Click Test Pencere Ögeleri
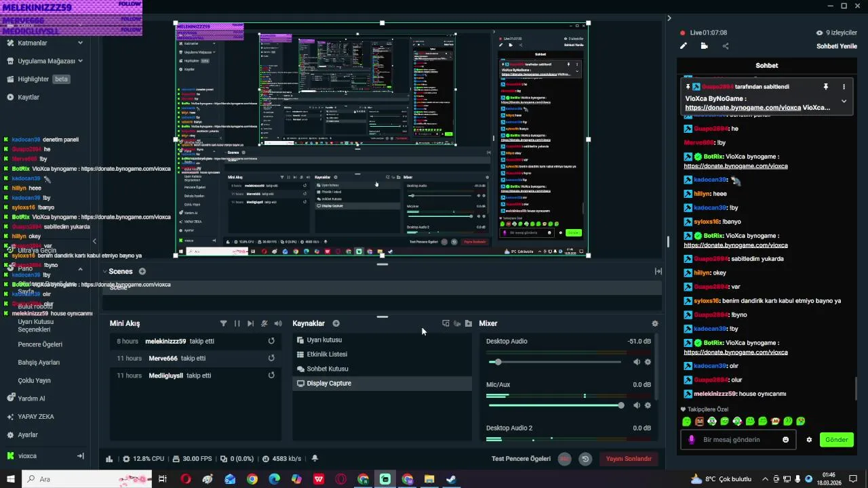 point(521,459)
